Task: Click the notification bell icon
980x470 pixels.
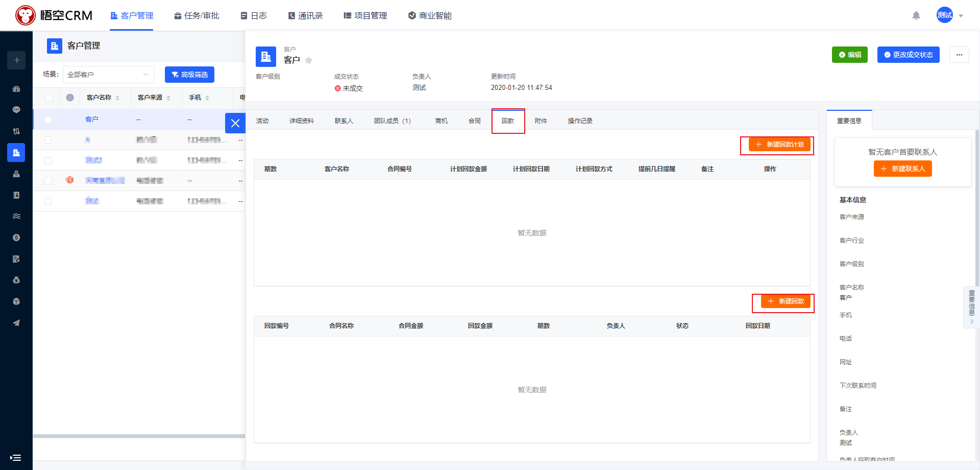Action: coord(916,16)
